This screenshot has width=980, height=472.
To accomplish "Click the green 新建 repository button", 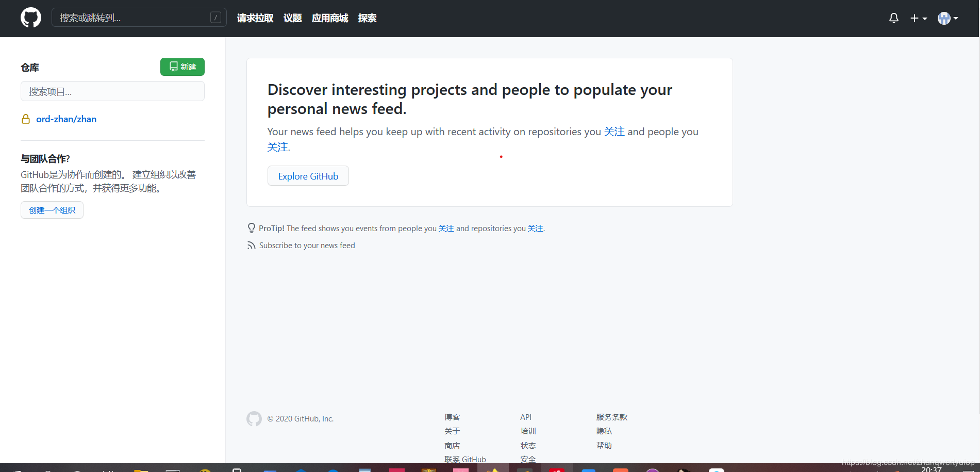I will [182, 67].
